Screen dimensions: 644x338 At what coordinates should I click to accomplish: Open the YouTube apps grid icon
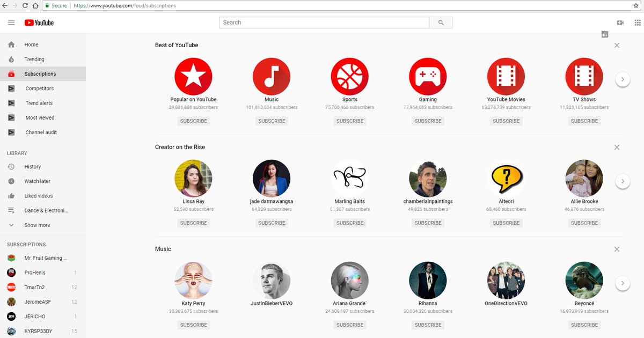point(638,23)
